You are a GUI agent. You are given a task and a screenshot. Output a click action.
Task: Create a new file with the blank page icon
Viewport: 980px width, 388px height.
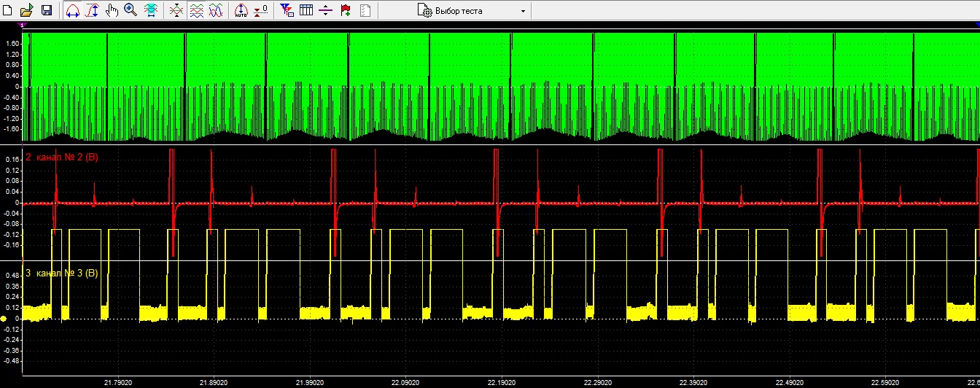[7, 10]
